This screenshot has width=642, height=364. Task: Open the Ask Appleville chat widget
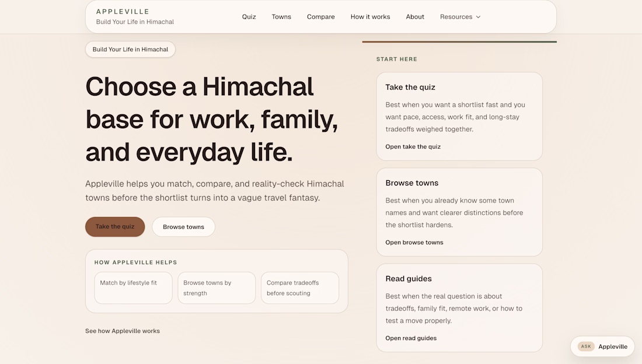pyautogui.click(x=602, y=346)
